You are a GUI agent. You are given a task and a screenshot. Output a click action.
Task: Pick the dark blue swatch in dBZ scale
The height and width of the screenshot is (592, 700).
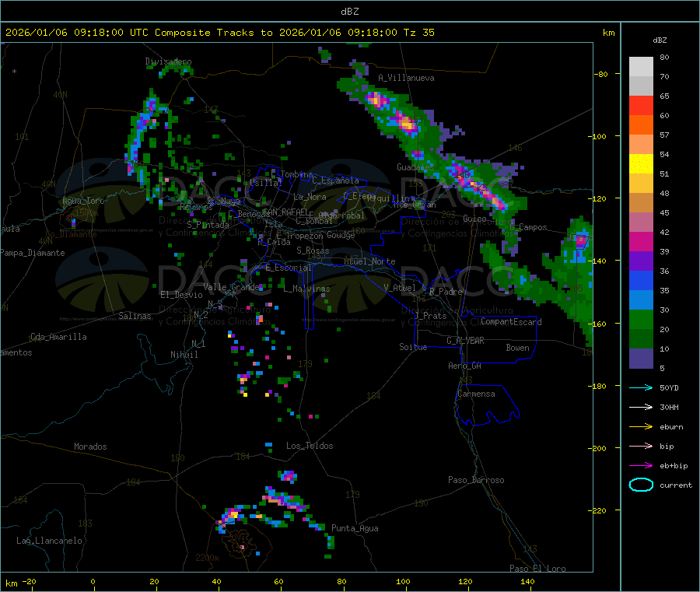pyautogui.click(x=641, y=280)
